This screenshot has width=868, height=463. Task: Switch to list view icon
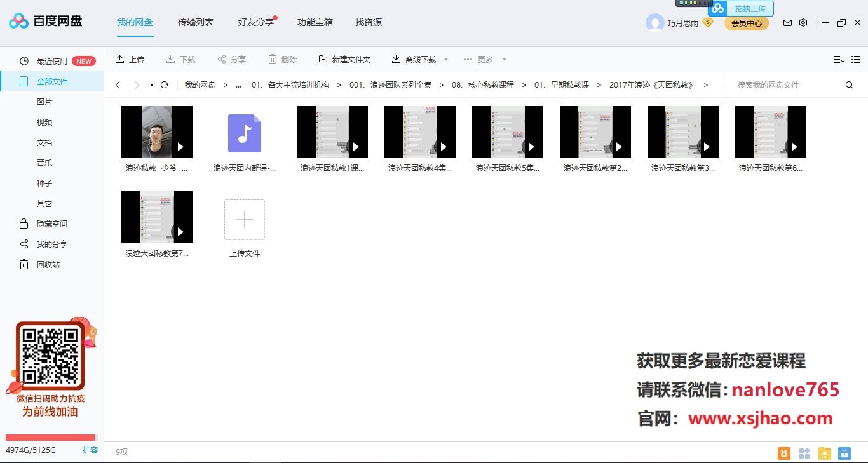pos(855,59)
